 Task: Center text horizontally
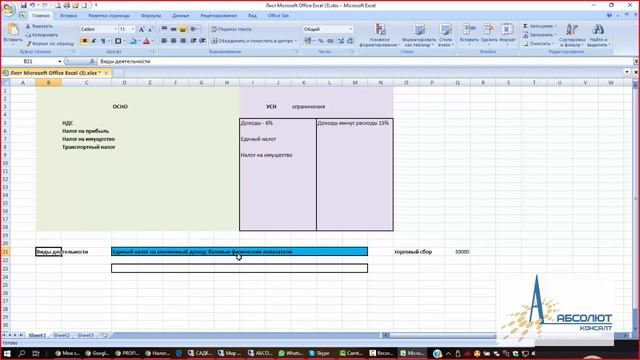tap(173, 41)
